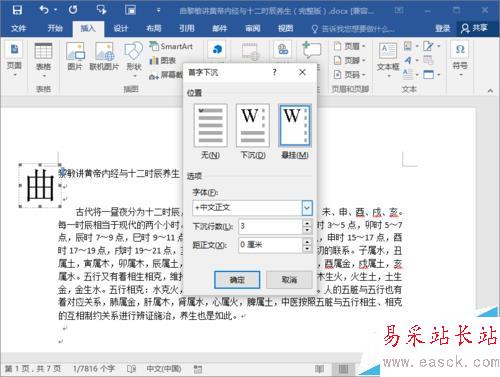Click the dialog help question mark

274,72
